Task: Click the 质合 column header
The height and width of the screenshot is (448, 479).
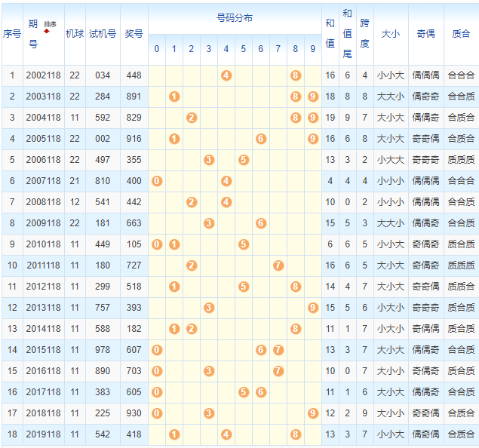Action: (461, 34)
